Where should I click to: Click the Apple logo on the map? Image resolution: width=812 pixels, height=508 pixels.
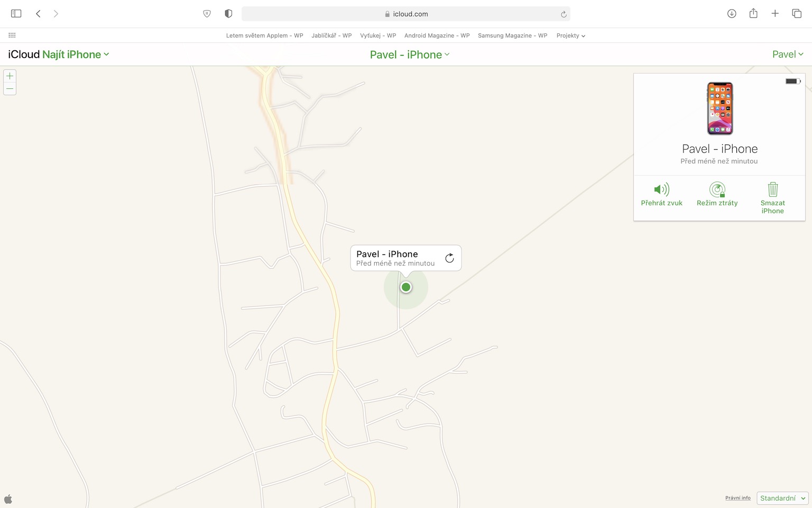[x=8, y=498]
